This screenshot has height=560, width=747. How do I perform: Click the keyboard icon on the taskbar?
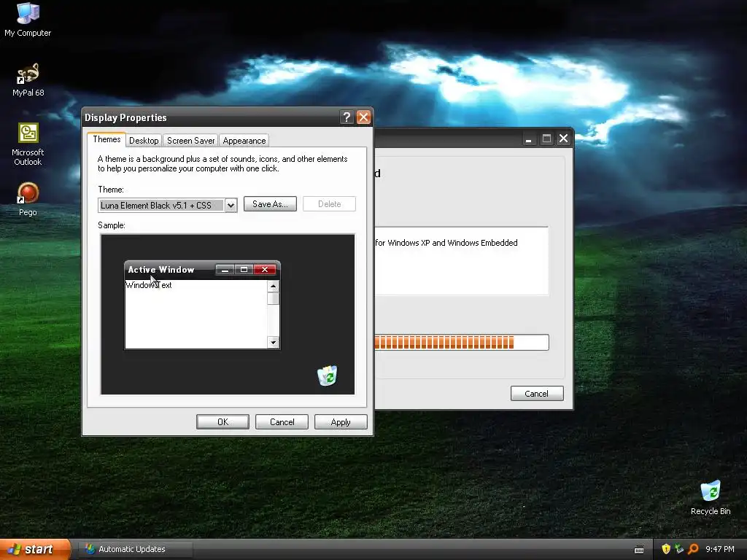(x=639, y=550)
